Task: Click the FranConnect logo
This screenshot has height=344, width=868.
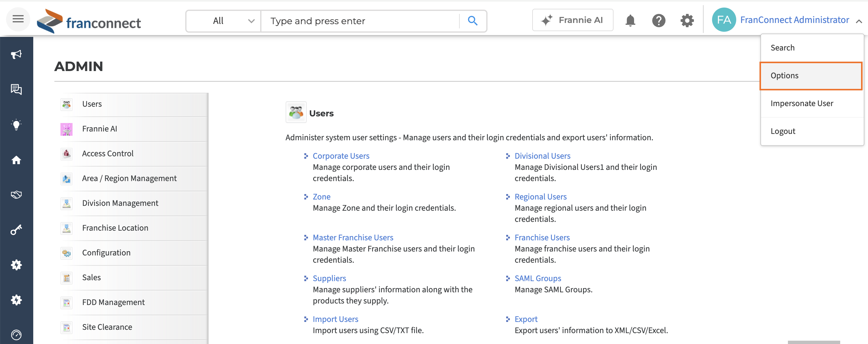Action: point(89,21)
